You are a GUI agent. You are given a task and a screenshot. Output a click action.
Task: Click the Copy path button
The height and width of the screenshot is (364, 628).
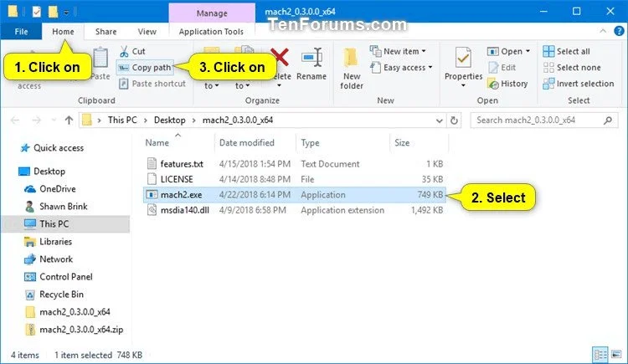[x=145, y=67]
